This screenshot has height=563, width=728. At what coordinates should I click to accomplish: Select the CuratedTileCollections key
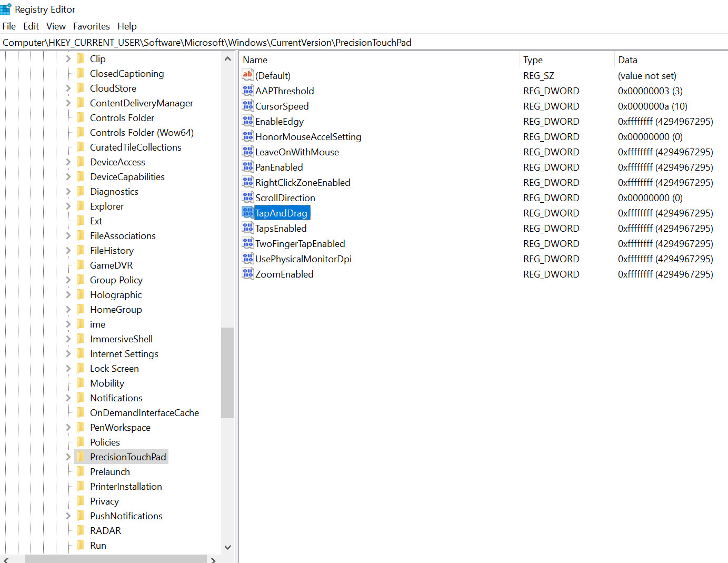(136, 147)
